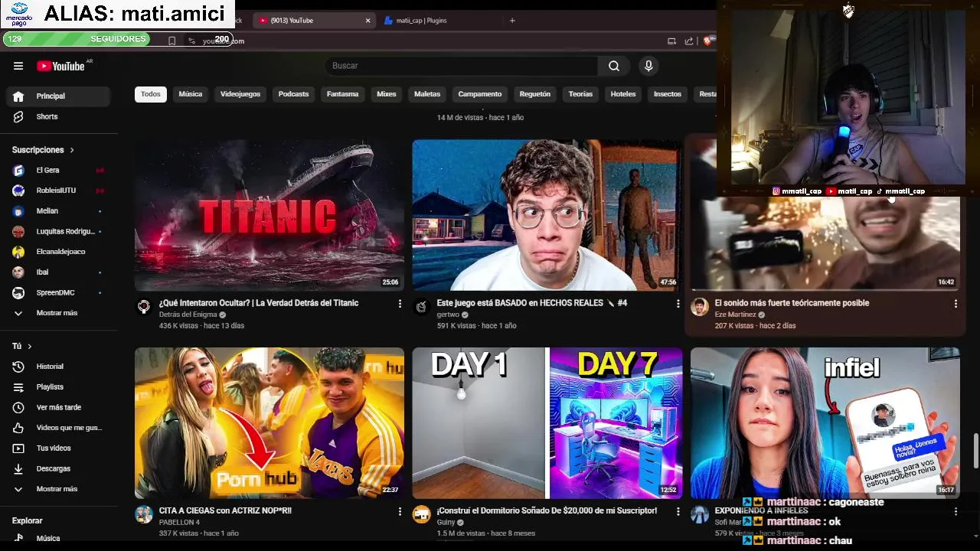
Task: Open options menu for the EXPONIENDO A INFIELES video
Action: pos(955,511)
